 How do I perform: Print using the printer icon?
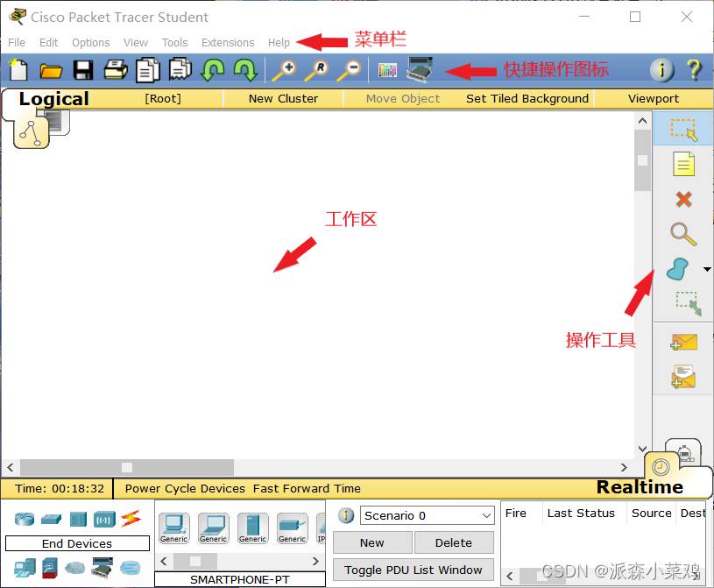point(116,70)
